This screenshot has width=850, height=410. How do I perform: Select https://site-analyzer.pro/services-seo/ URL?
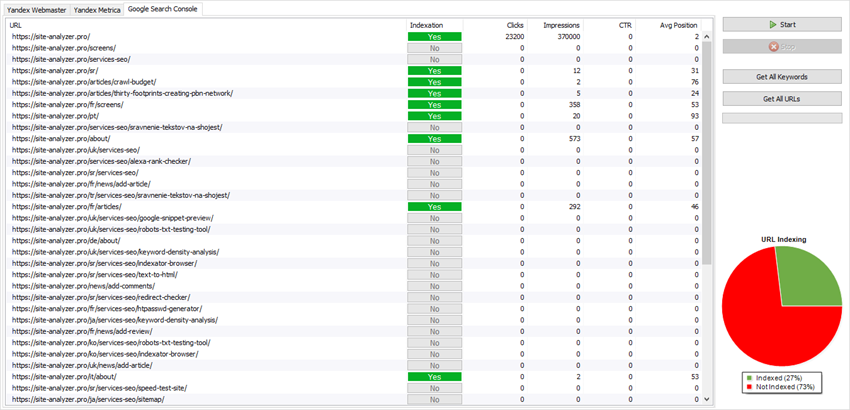pyautogui.click(x=70, y=59)
